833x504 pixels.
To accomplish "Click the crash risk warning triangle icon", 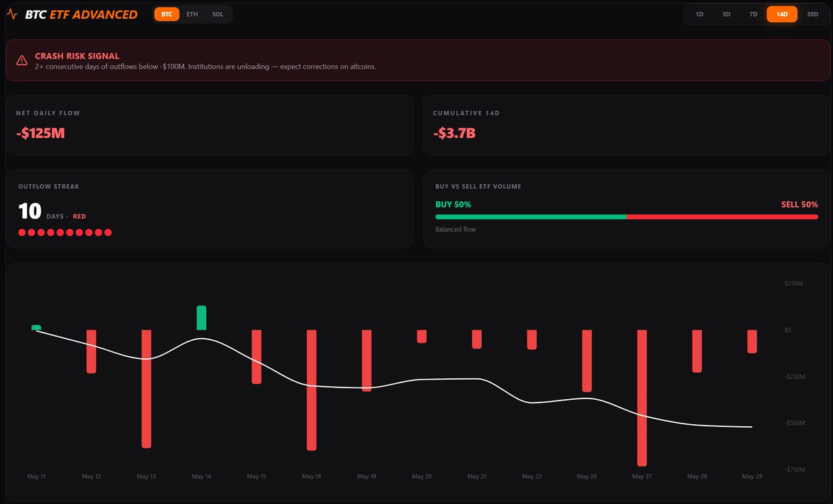I will [22, 60].
